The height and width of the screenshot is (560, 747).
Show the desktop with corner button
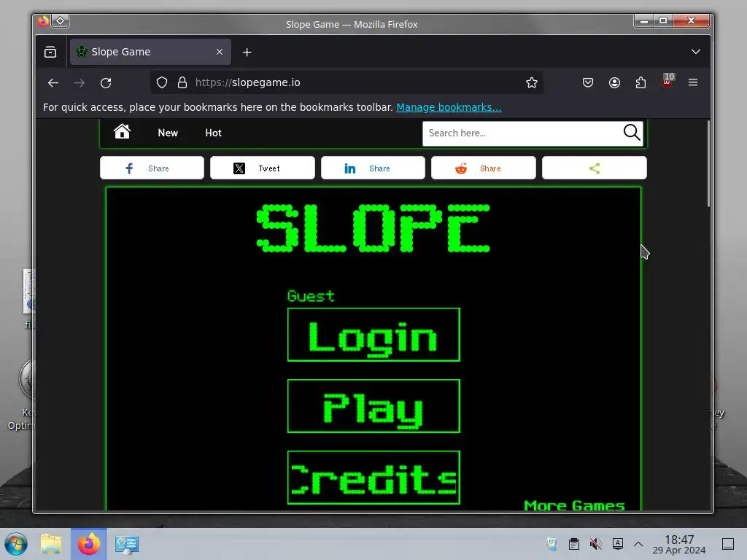728,544
